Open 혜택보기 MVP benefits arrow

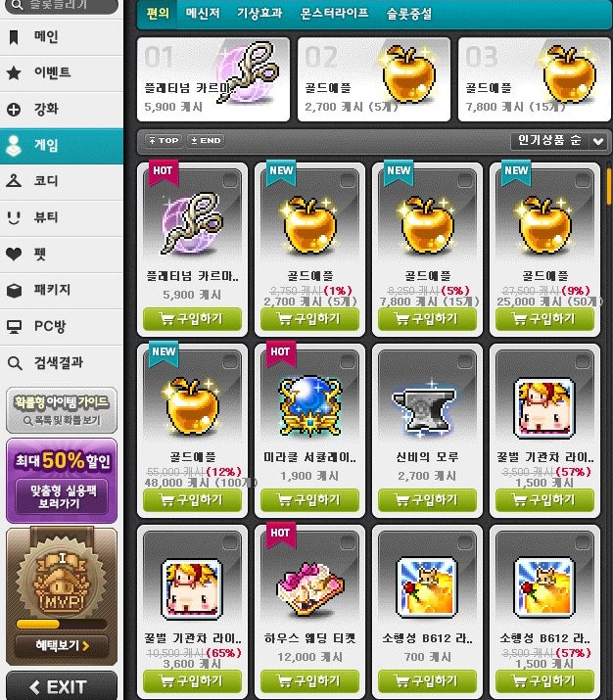coord(62,645)
